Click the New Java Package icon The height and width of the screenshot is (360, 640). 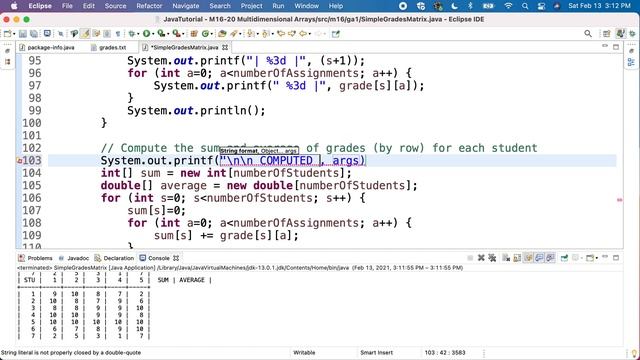[x=193, y=34]
